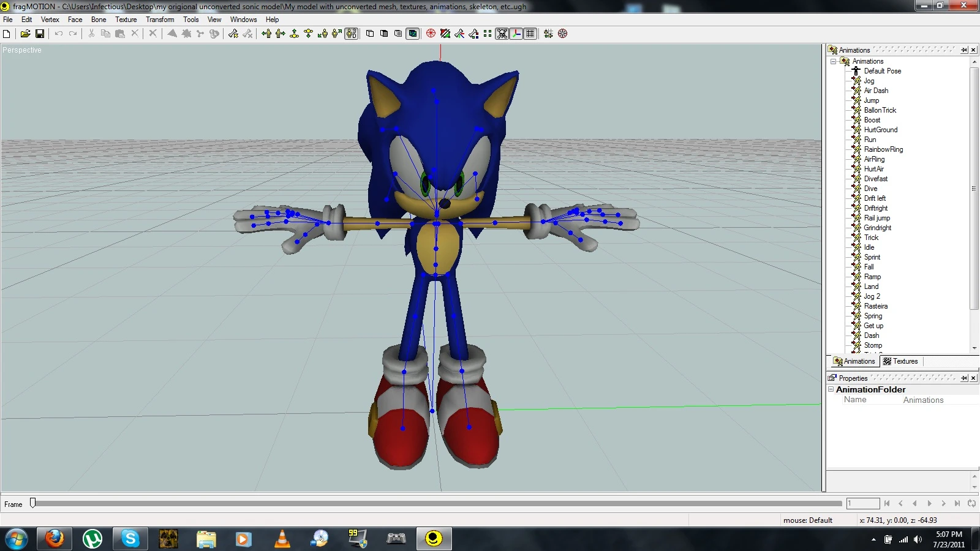Viewport: 980px width, 551px height.
Task: Open VLC media player from taskbar
Action: coord(282,539)
